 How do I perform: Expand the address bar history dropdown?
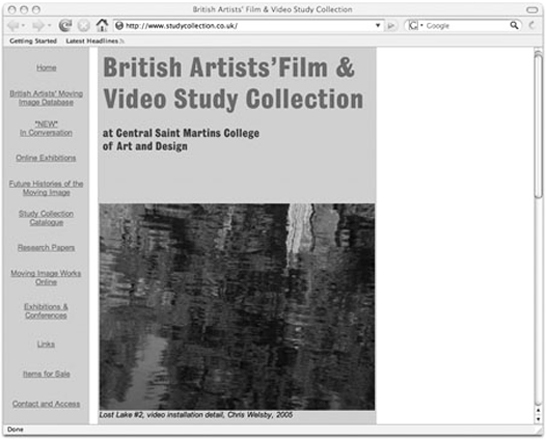pos(378,25)
